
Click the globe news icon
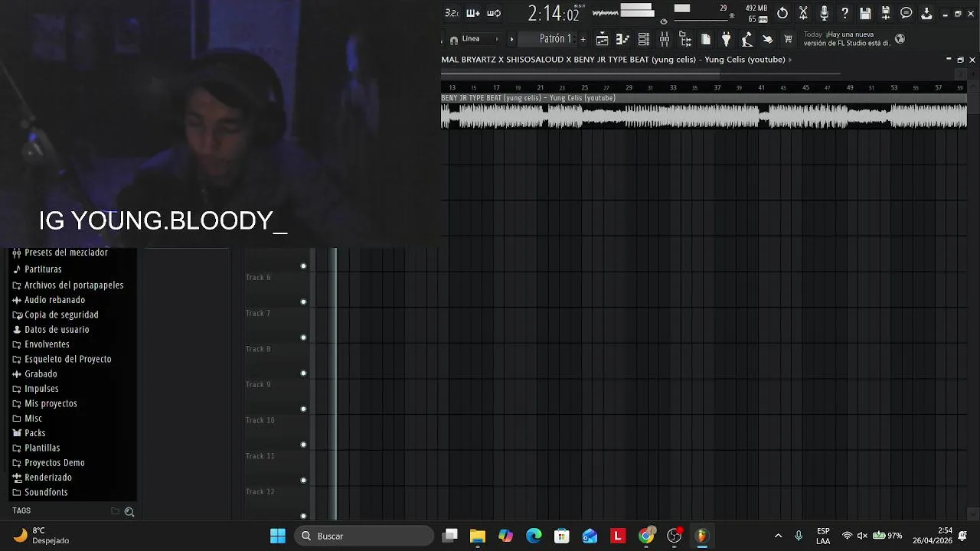click(900, 39)
